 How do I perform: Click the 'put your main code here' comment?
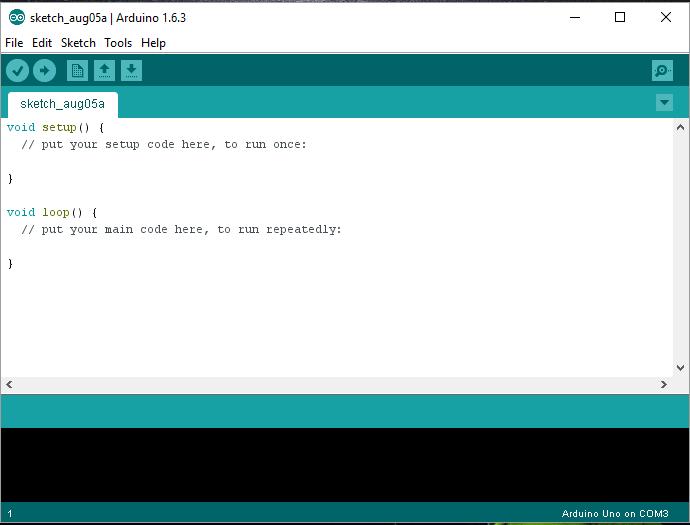tap(181, 229)
